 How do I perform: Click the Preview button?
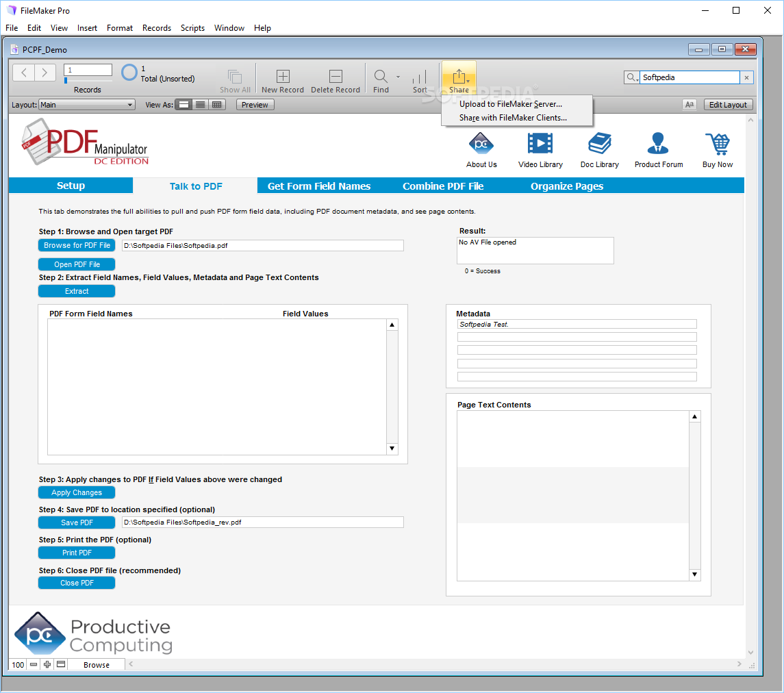click(x=255, y=105)
